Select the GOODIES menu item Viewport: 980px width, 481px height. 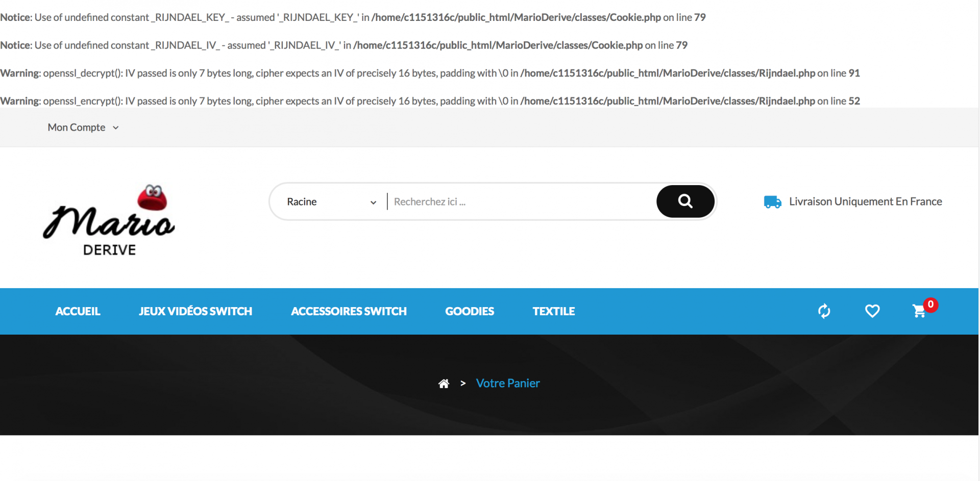(470, 311)
